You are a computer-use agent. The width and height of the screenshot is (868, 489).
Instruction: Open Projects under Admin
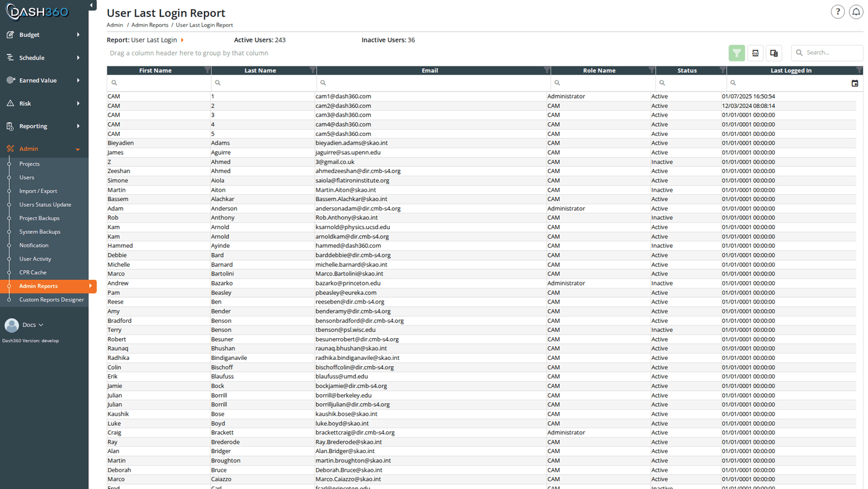point(29,164)
